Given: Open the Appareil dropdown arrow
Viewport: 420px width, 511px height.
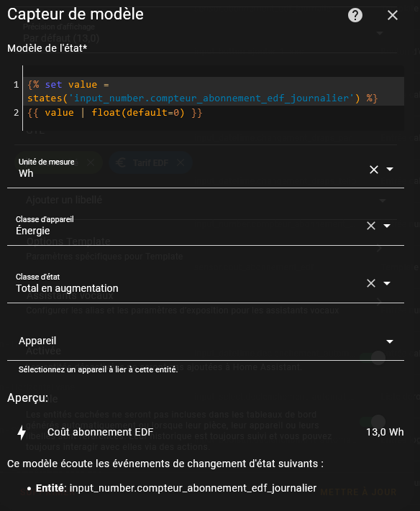Looking at the screenshot, I should (x=390, y=341).
